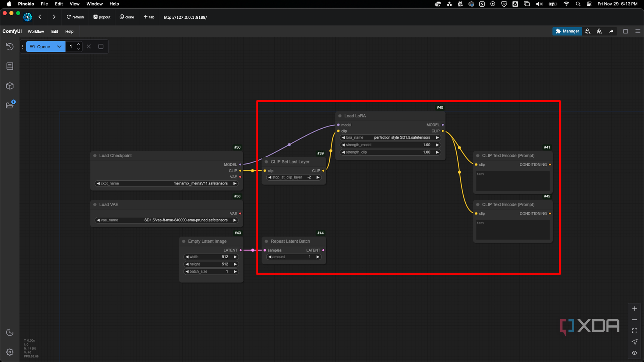Expand the Queue button dropdown arrow
This screenshot has width=644, height=362.
59,46
